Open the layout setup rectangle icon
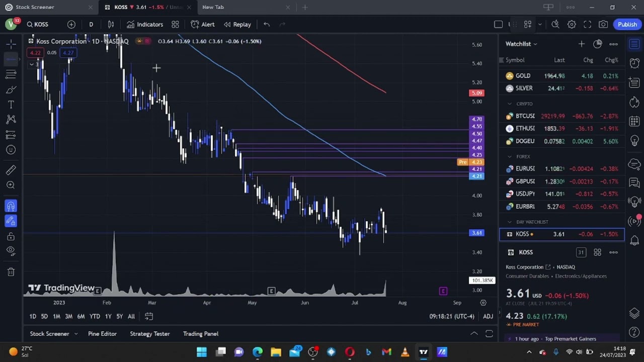The image size is (644, 362). pos(498,24)
